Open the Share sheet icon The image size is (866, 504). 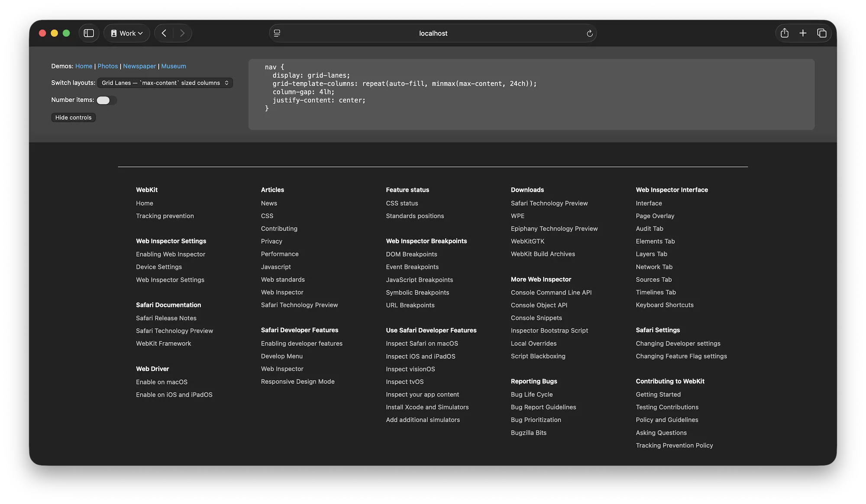pos(784,33)
